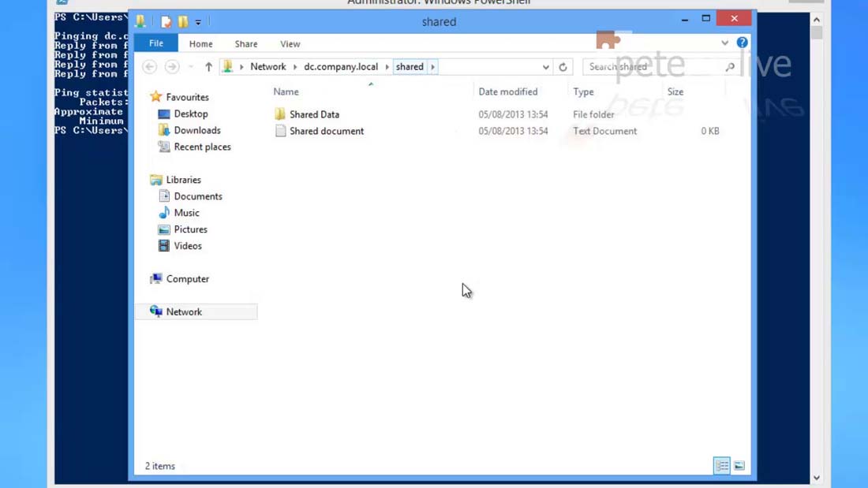This screenshot has width=868, height=488.
Task: Click the Back navigation arrow
Action: 149,67
